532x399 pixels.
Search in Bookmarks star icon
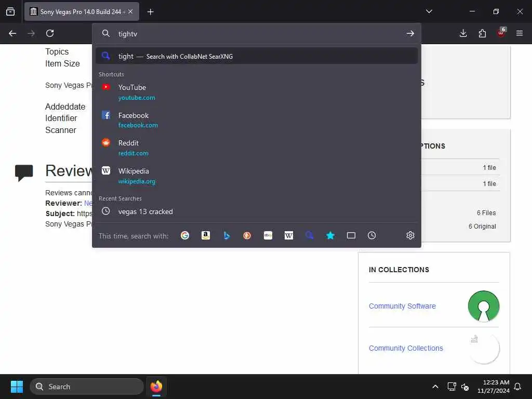click(330, 235)
